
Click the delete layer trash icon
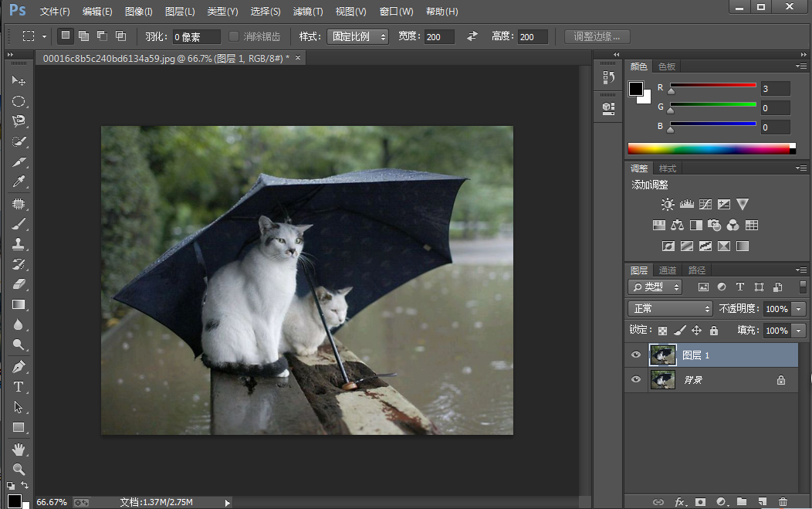[783, 502]
